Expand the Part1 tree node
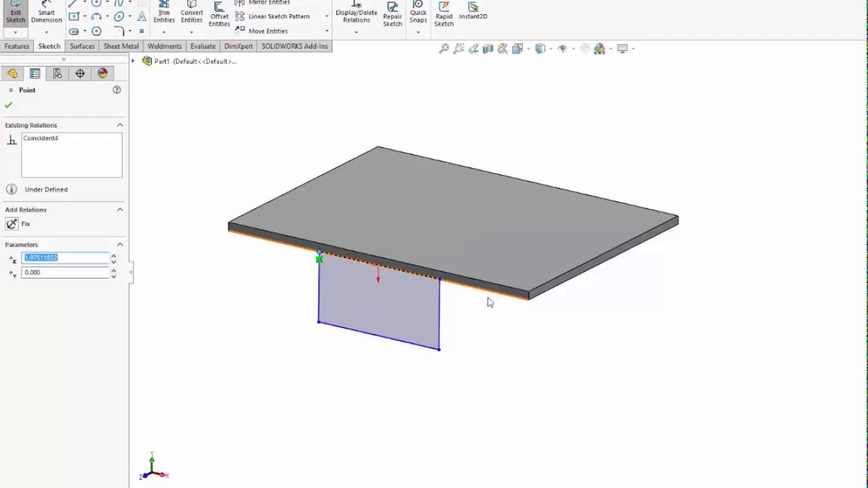 (133, 61)
